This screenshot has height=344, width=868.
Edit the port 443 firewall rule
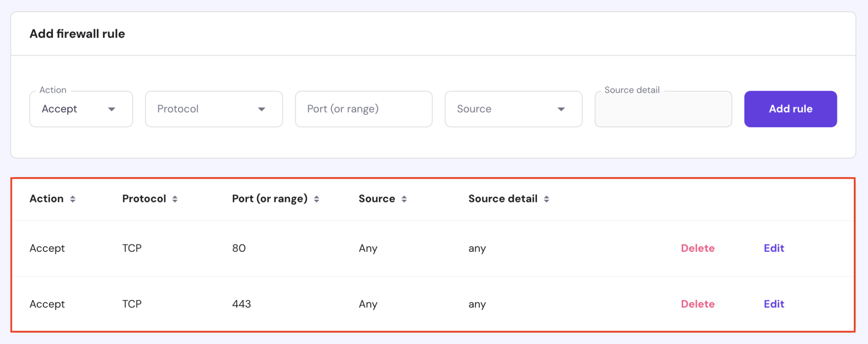[x=774, y=304]
